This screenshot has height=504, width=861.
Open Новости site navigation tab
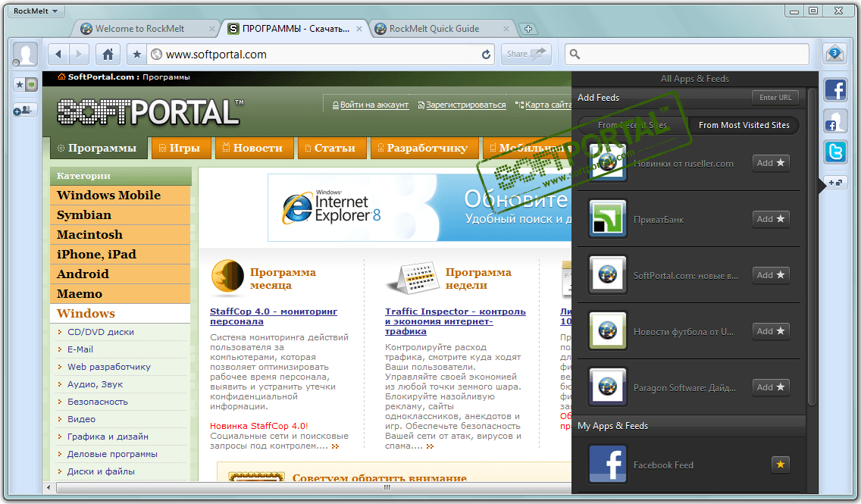(x=253, y=148)
